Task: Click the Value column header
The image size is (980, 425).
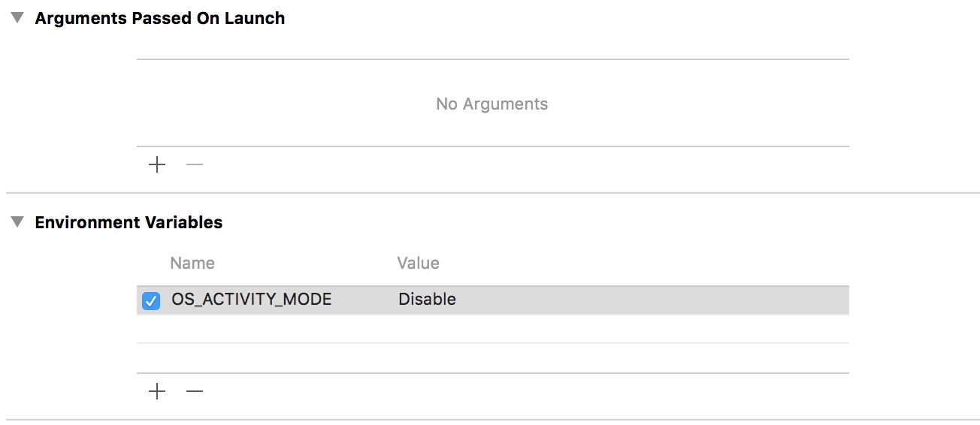Action: coord(418,264)
